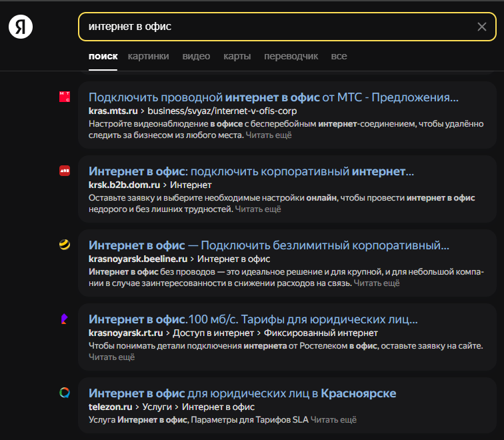The height and width of the screenshot is (440, 504).
Task: Focus the search input field
Action: 273,27
